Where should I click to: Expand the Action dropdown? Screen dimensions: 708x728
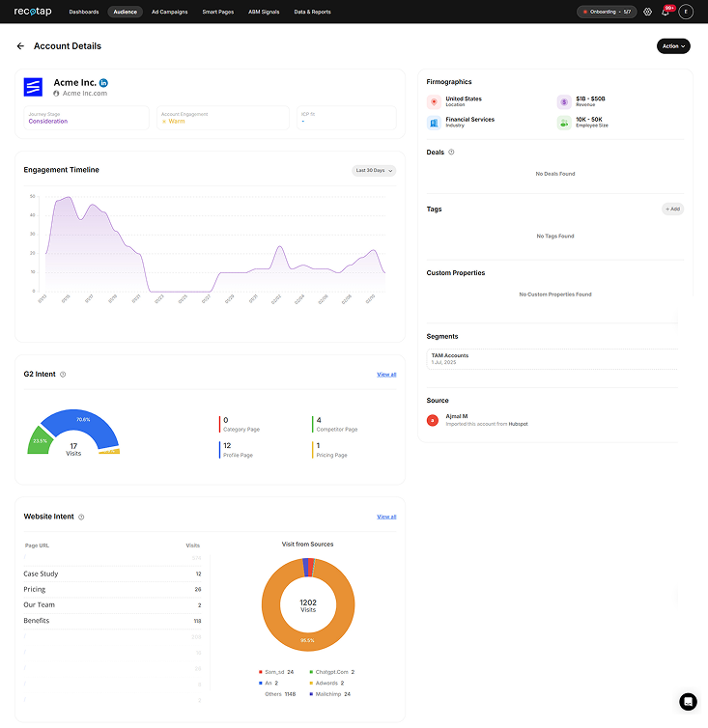click(673, 46)
